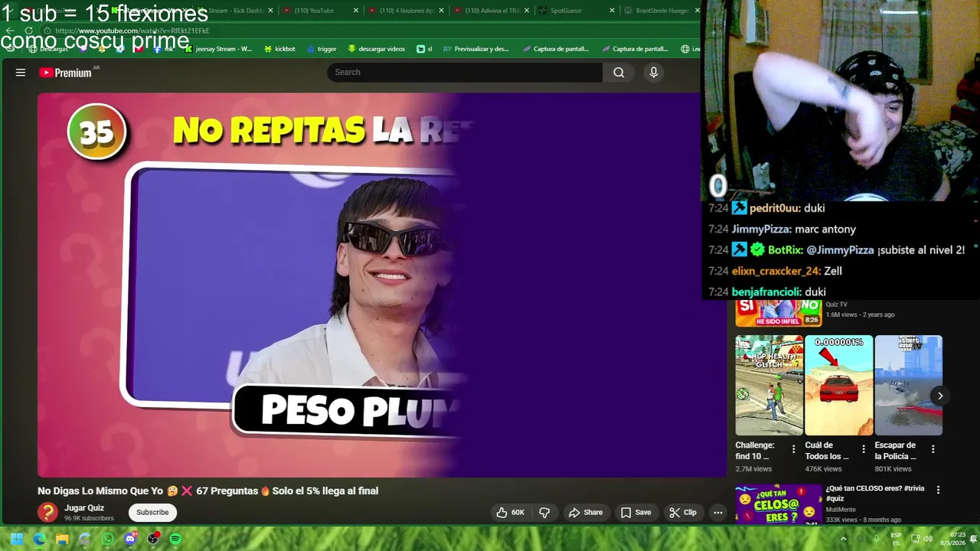This screenshot has height=551, width=980.
Task: Subscribe to Jugar Quiz channel
Action: (152, 513)
